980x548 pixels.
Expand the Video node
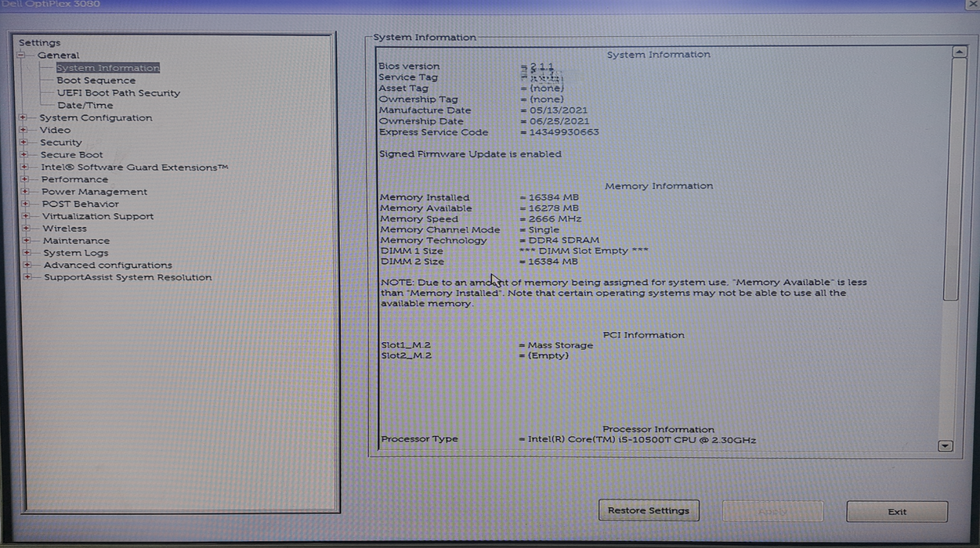pos(24,130)
